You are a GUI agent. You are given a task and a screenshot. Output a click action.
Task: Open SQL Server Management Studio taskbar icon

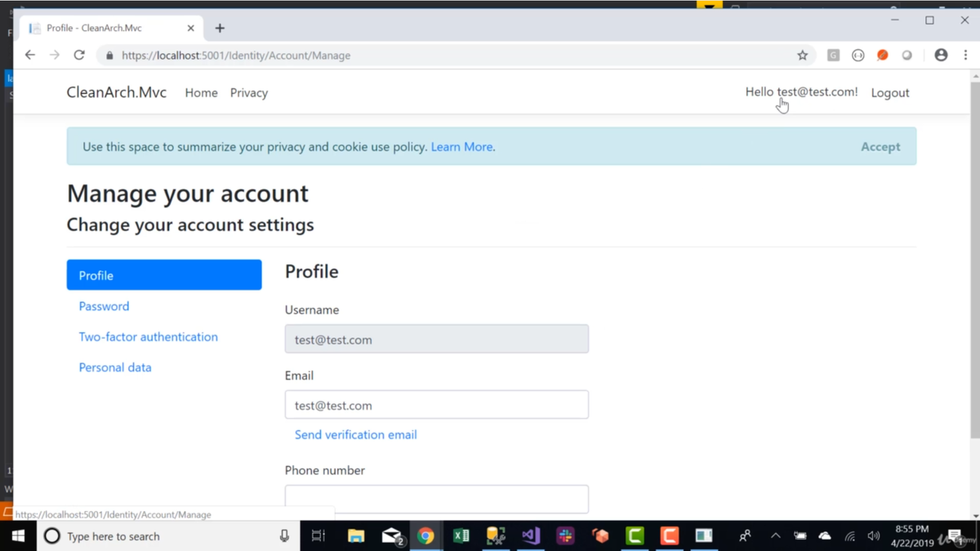coord(496,536)
